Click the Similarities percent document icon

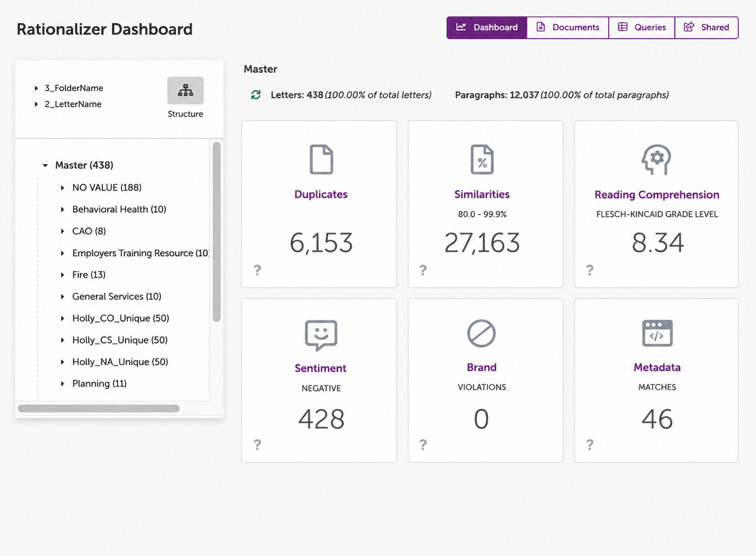coord(482,159)
